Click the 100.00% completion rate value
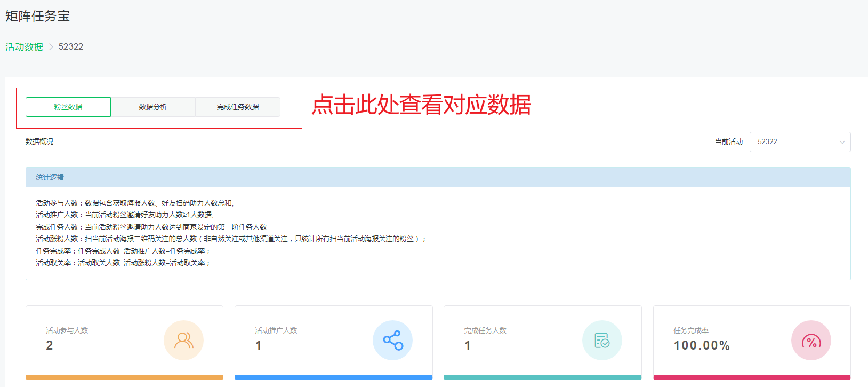 pyautogui.click(x=702, y=345)
